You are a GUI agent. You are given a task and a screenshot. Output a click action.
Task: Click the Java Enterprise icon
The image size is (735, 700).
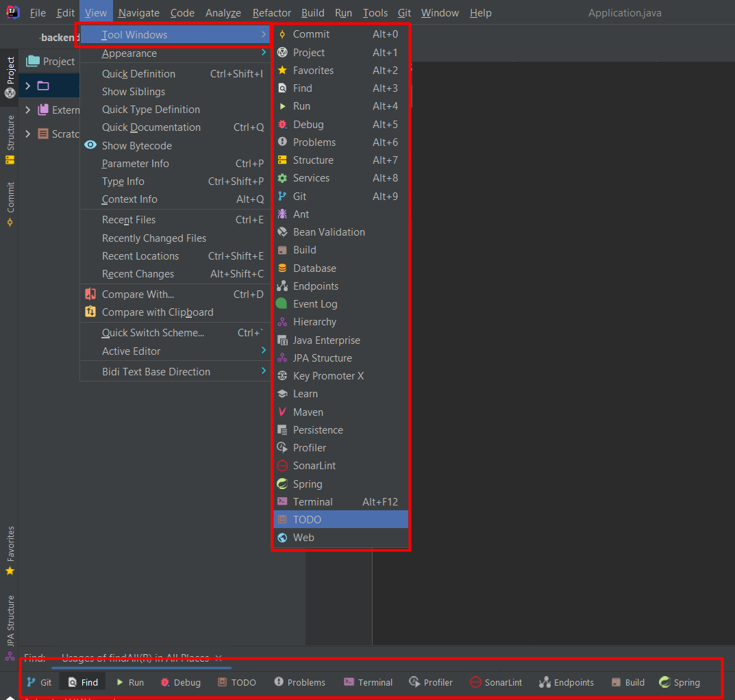click(x=282, y=340)
